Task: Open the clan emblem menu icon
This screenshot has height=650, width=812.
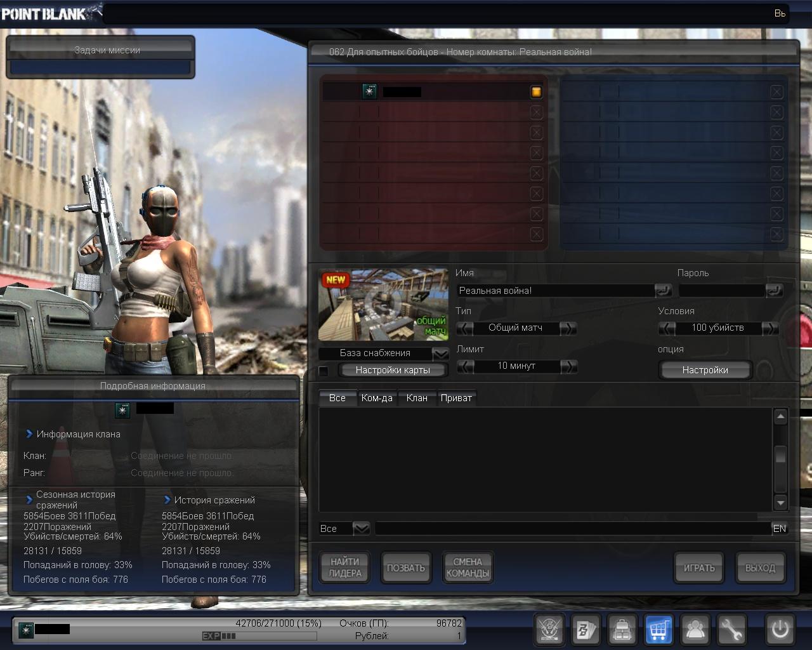Action: [549, 630]
